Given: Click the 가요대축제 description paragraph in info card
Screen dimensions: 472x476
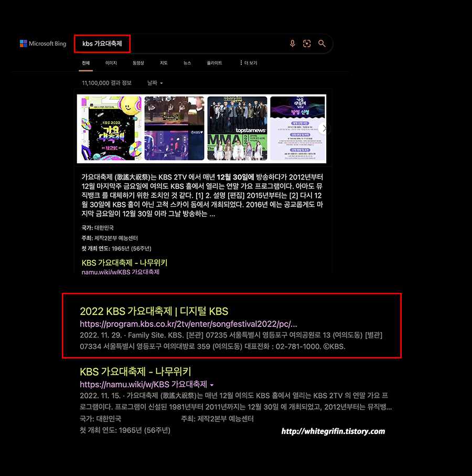Looking at the screenshot, I should 202,195.
